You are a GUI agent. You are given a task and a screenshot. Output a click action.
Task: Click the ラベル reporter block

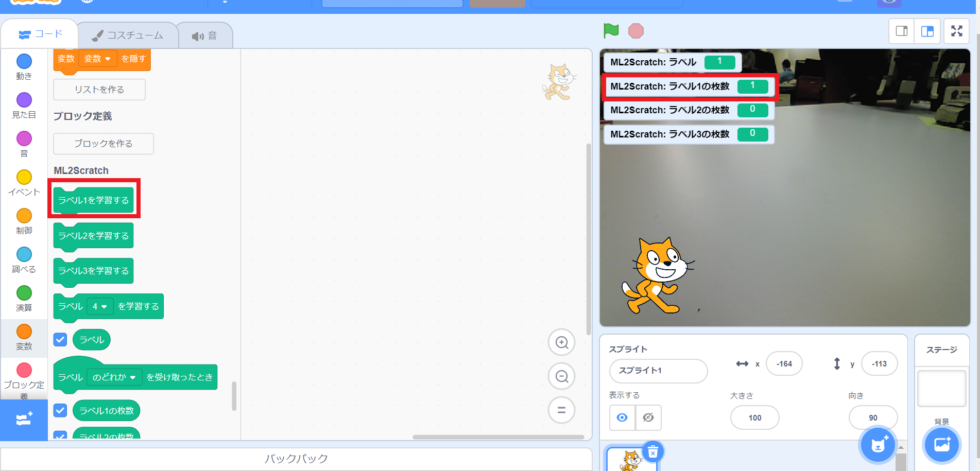click(x=92, y=340)
